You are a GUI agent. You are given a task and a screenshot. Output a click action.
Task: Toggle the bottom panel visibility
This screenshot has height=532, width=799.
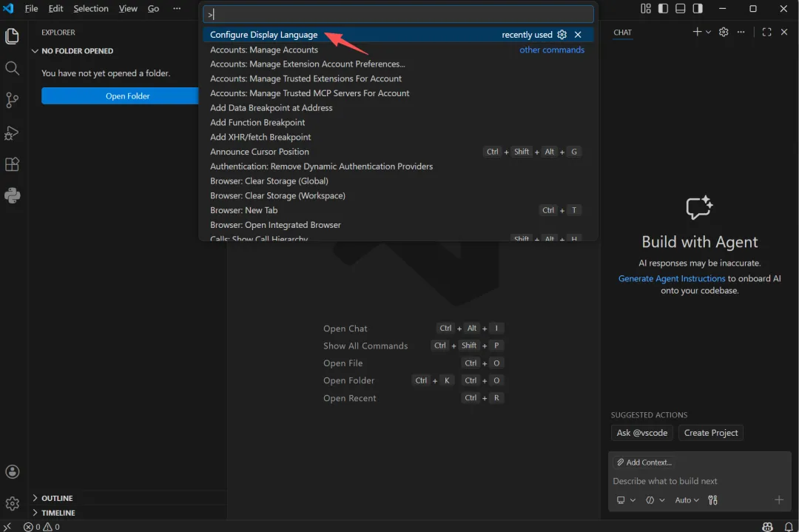point(681,8)
